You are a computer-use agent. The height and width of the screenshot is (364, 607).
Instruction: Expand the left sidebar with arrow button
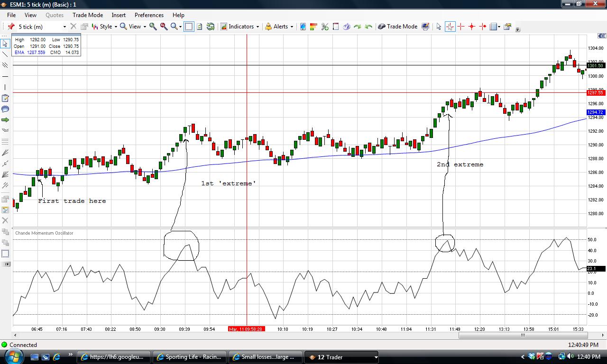[6, 264]
